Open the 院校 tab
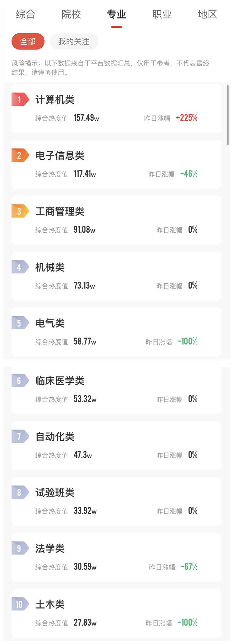The height and width of the screenshot is (644, 233). point(71,14)
